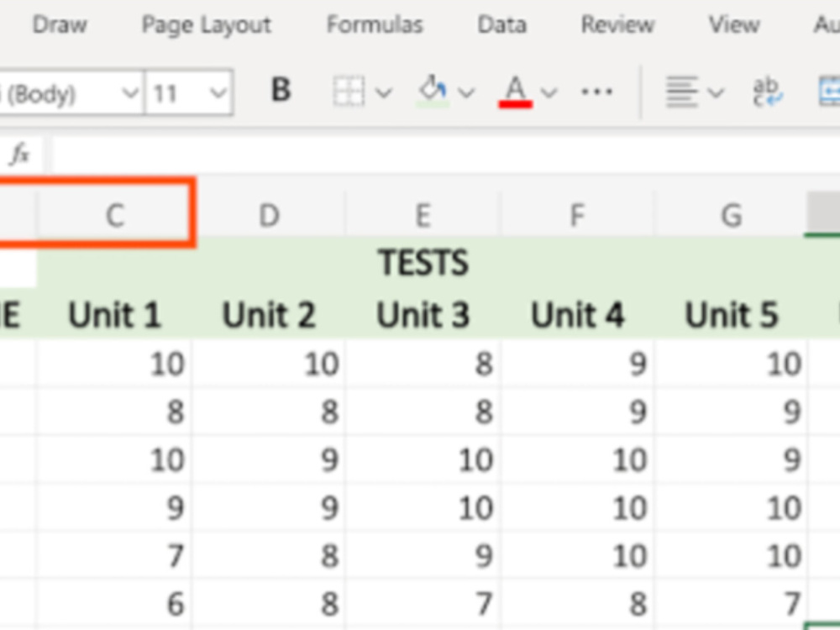Select the Unit 4 header cell
The height and width of the screenshot is (630, 840).
click(577, 314)
